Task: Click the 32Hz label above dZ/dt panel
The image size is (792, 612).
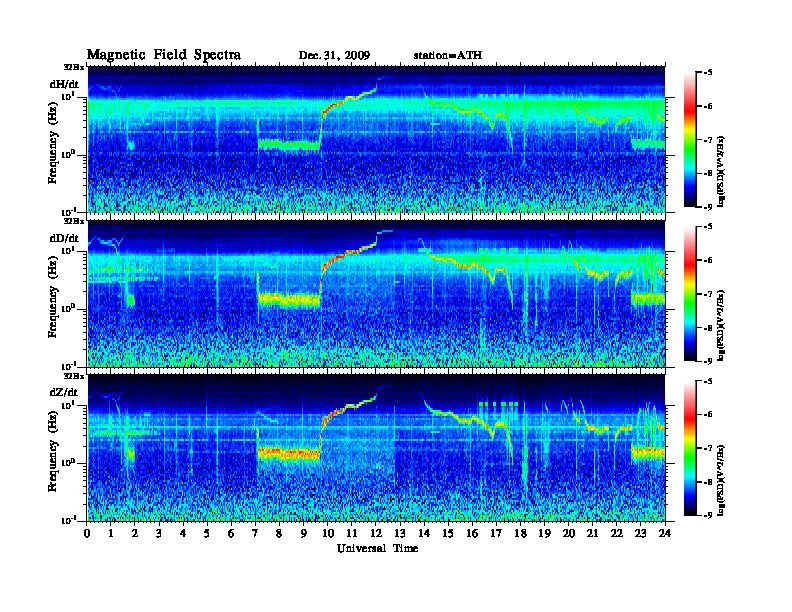Action: click(74, 375)
